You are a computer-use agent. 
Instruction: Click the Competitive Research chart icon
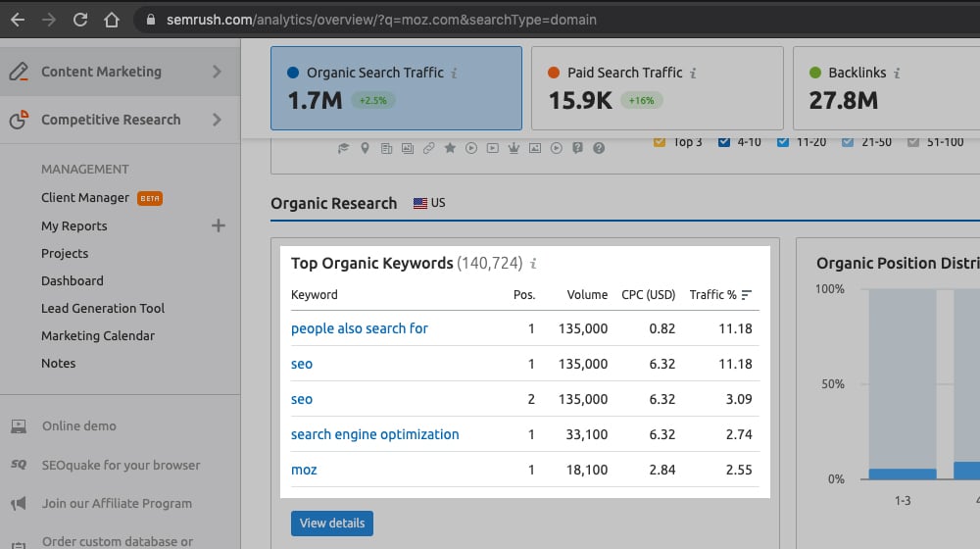coord(19,120)
